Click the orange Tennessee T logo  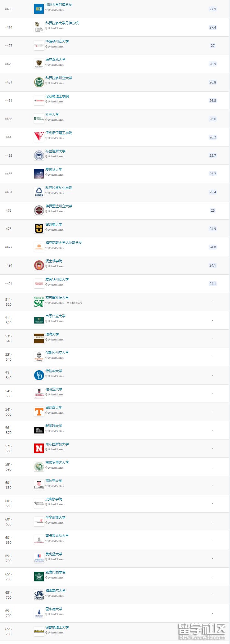39,412
